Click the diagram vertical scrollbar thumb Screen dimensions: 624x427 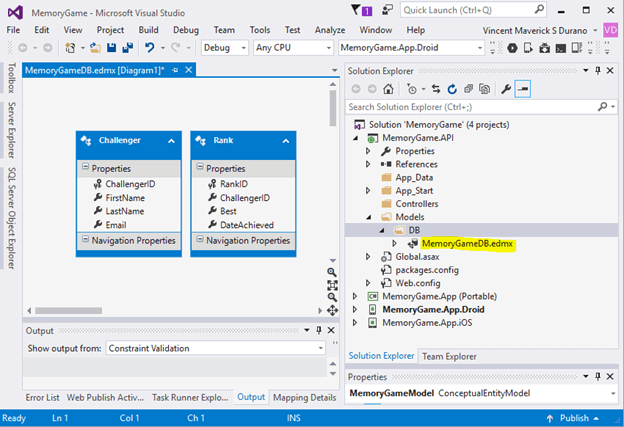coord(333,108)
